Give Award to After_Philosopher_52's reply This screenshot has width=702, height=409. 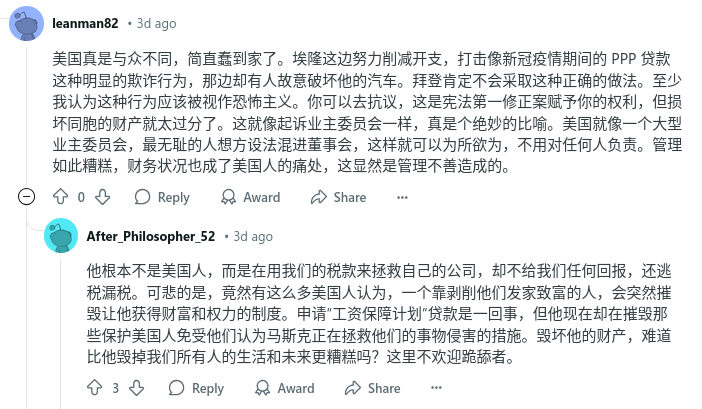(x=284, y=388)
